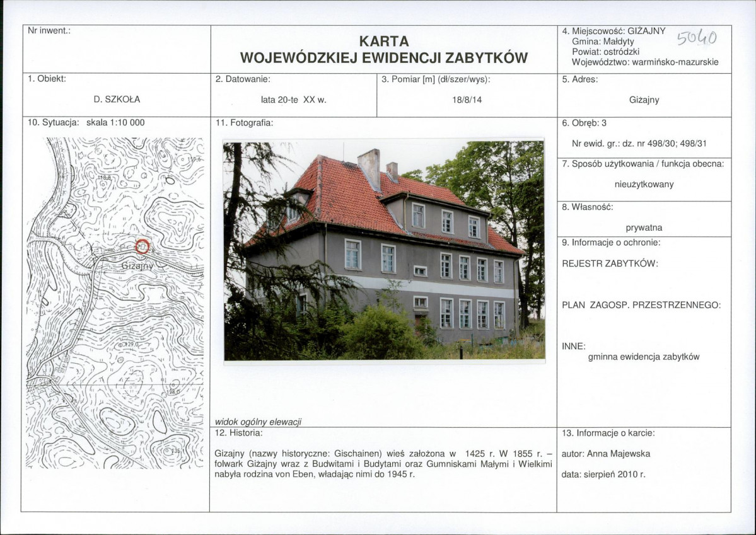Image resolution: width=756 pixels, height=535 pixels.
Task: Click the '5. Adres:' label
Action: 580,79
